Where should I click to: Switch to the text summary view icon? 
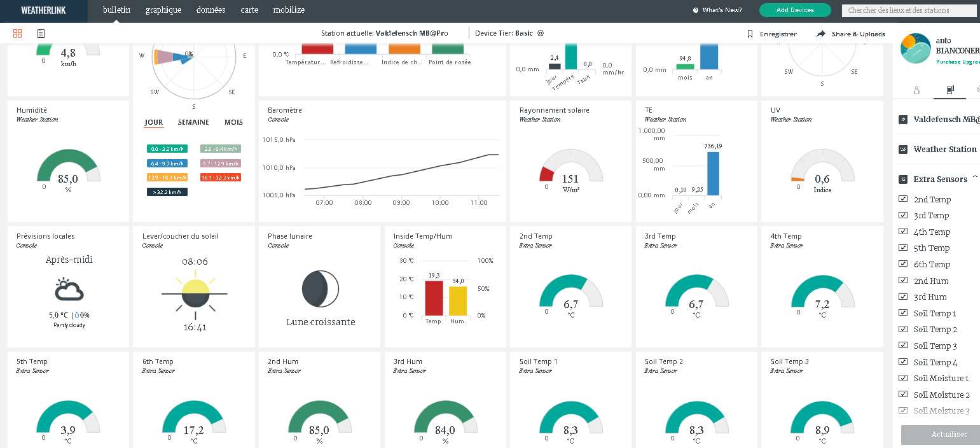(41, 33)
